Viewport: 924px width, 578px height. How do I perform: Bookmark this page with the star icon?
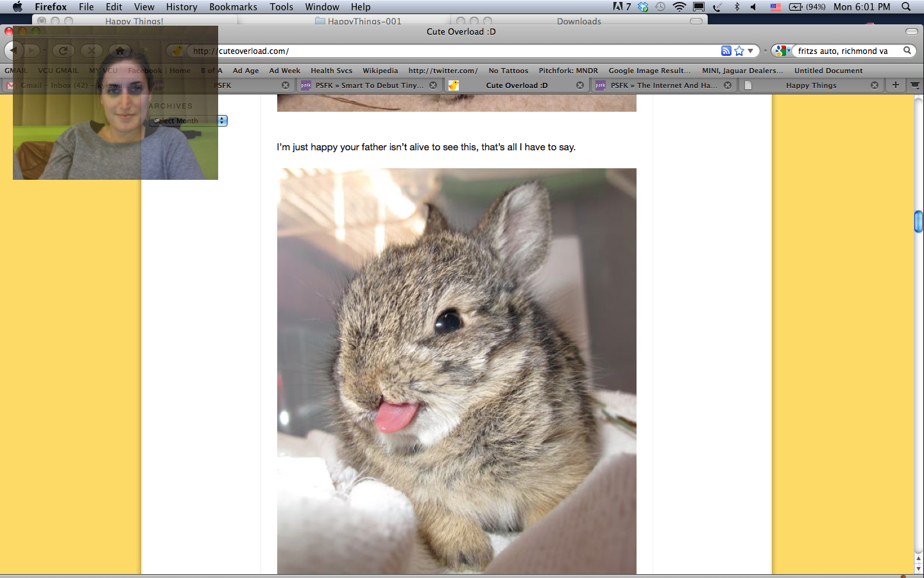(739, 51)
